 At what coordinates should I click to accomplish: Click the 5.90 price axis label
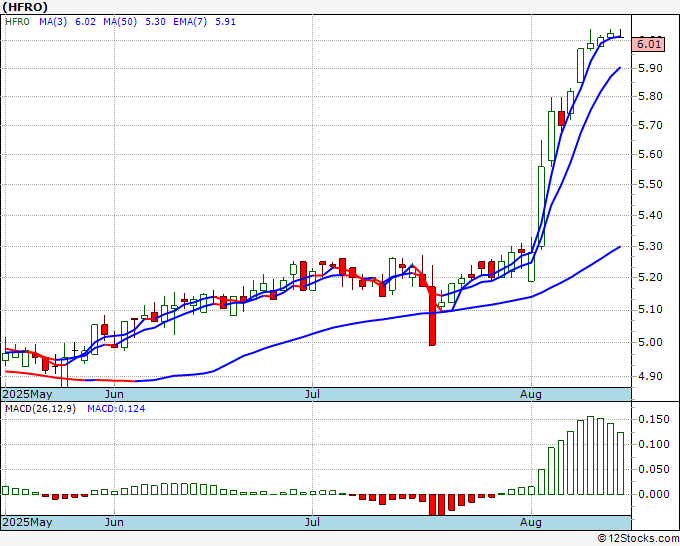click(x=651, y=69)
